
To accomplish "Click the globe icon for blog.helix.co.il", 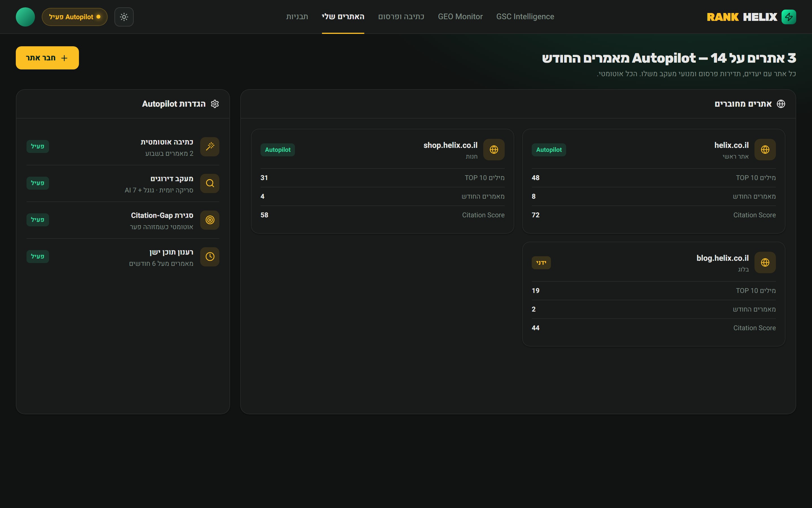I will [x=765, y=262].
